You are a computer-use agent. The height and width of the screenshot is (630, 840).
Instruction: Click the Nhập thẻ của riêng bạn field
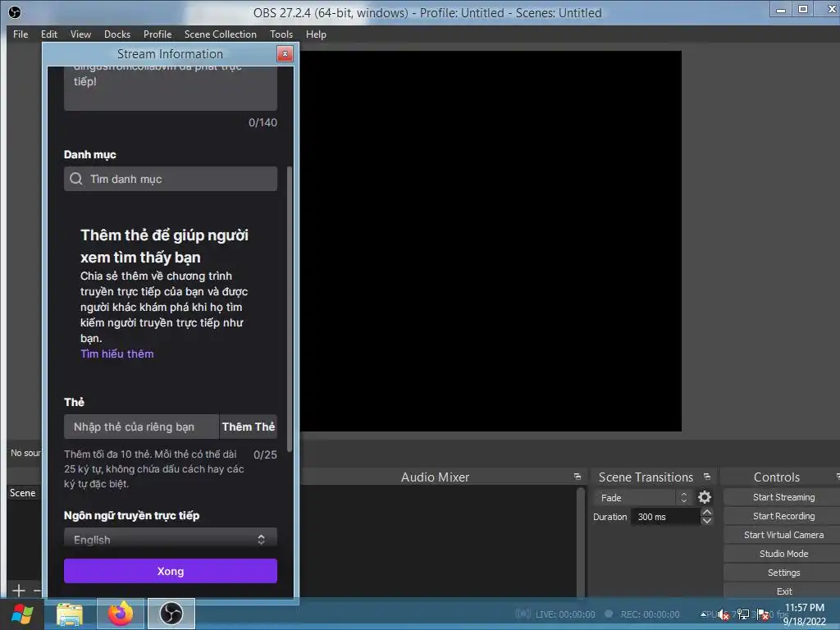pyautogui.click(x=141, y=427)
